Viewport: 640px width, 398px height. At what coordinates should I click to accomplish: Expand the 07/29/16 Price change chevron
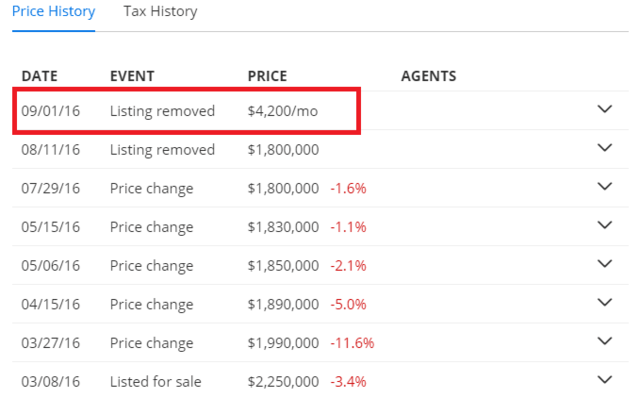pos(604,187)
